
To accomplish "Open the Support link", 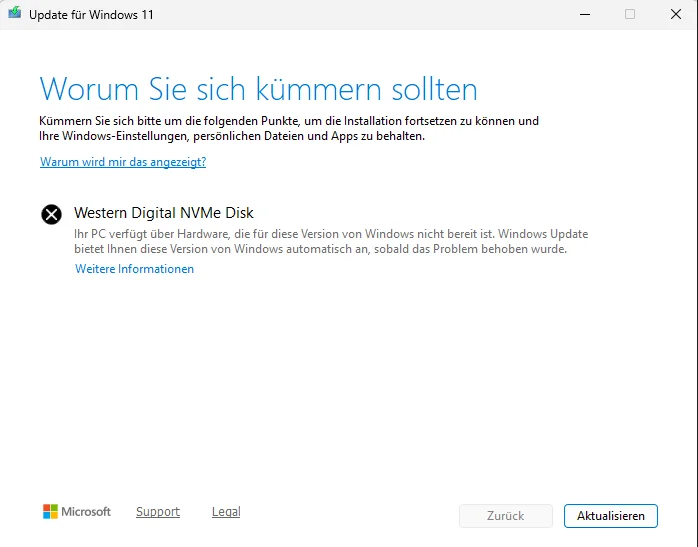I will click(158, 512).
